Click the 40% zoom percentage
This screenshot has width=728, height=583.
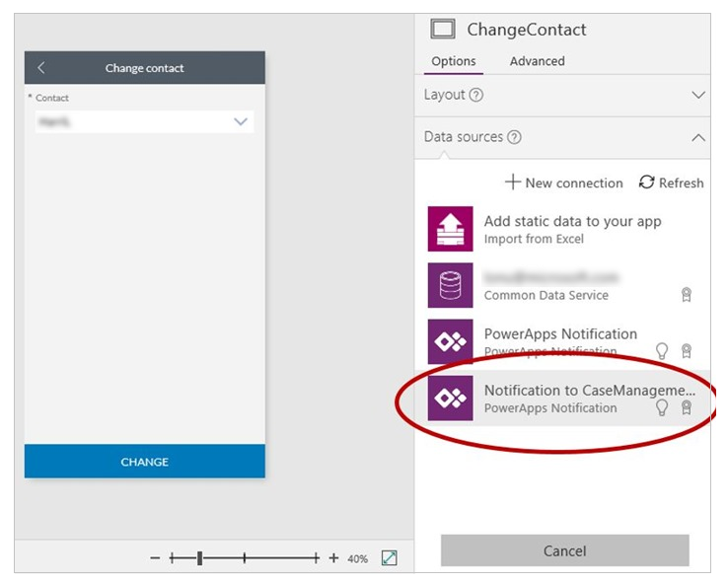pos(357,559)
